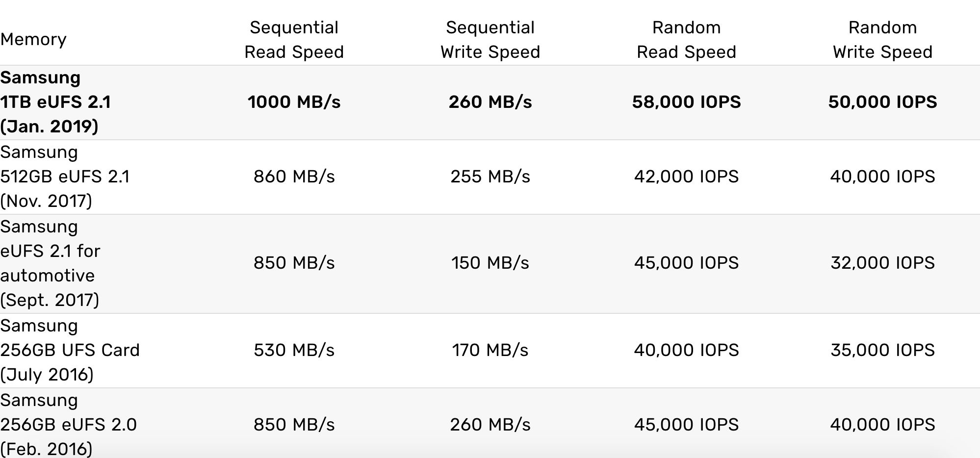Select the 50,000 IOPS write cell
The width and height of the screenshot is (980, 458).
pos(882,102)
